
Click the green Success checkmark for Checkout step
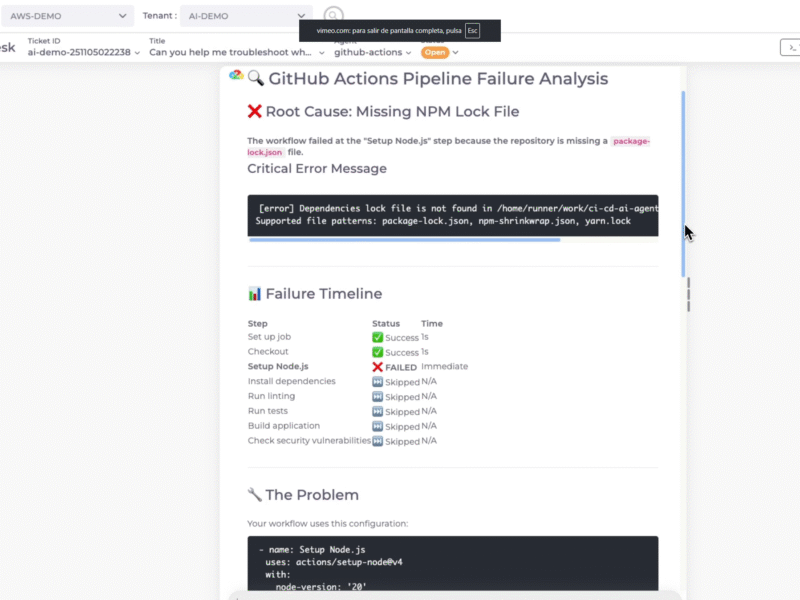[379, 352]
